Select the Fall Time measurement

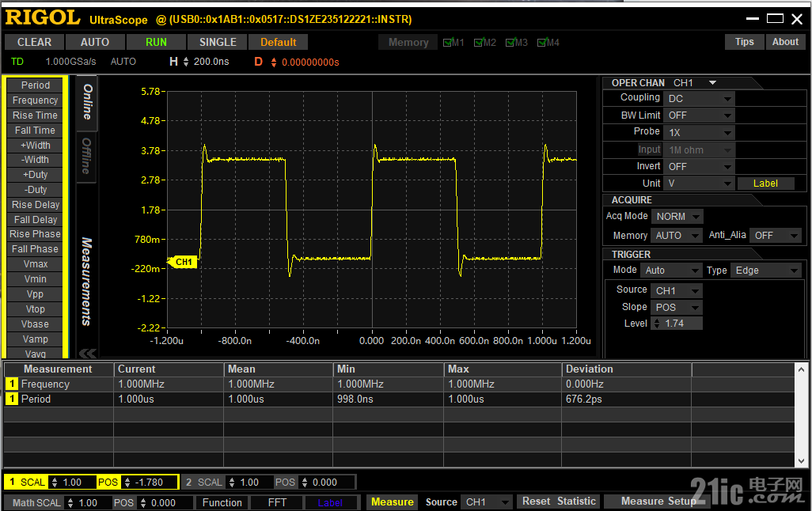coord(35,131)
